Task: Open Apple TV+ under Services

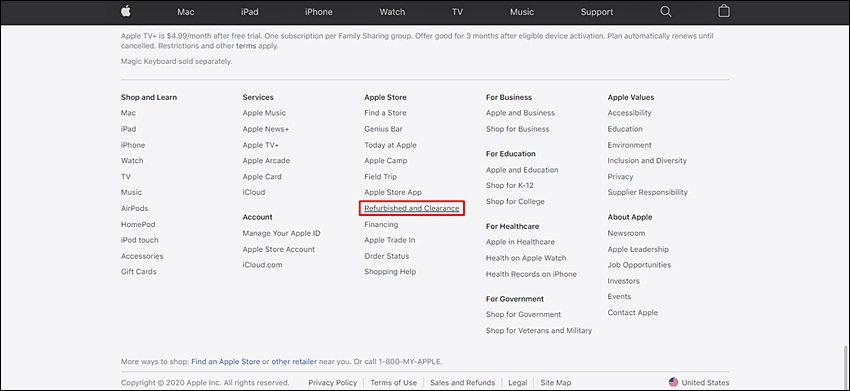Action: coord(261,145)
